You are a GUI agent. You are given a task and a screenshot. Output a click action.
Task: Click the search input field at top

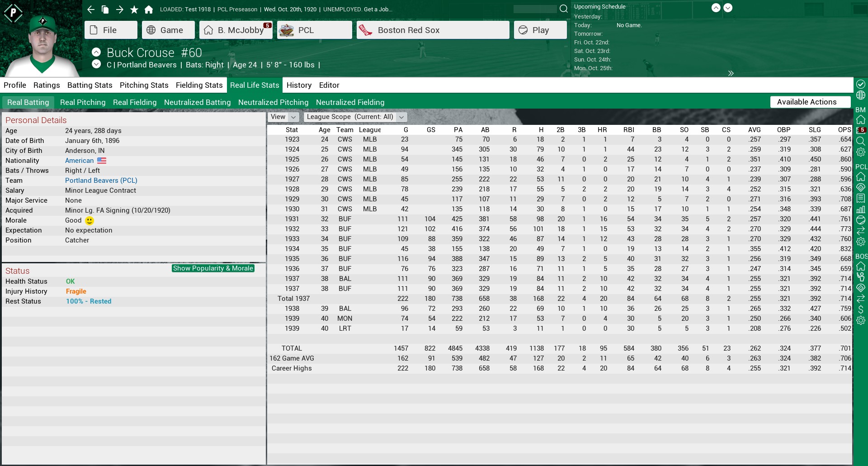coord(535,9)
